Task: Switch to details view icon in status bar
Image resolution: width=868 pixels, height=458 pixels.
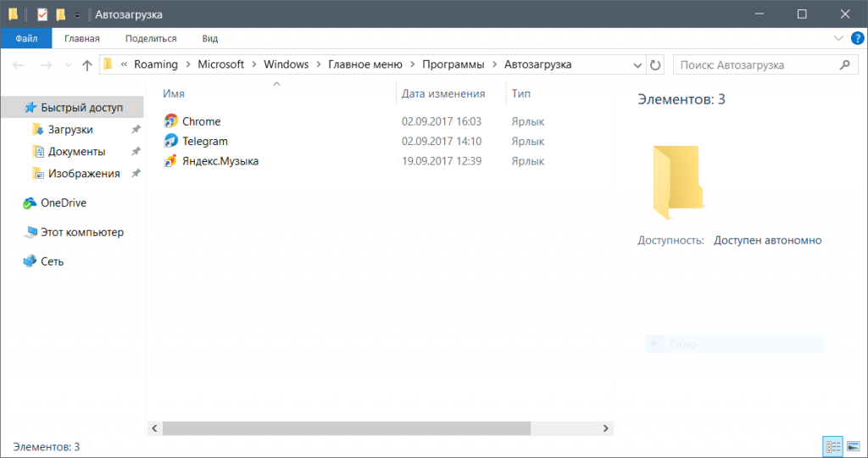Action: click(x=833, y=446)
